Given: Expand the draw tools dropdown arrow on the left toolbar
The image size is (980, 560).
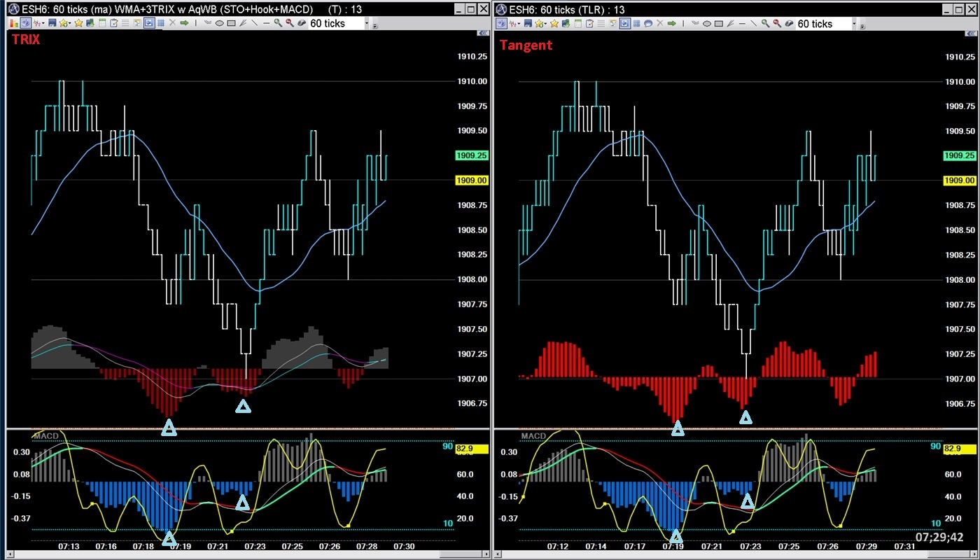Looking at the screenshot, I should click(43, 22).
